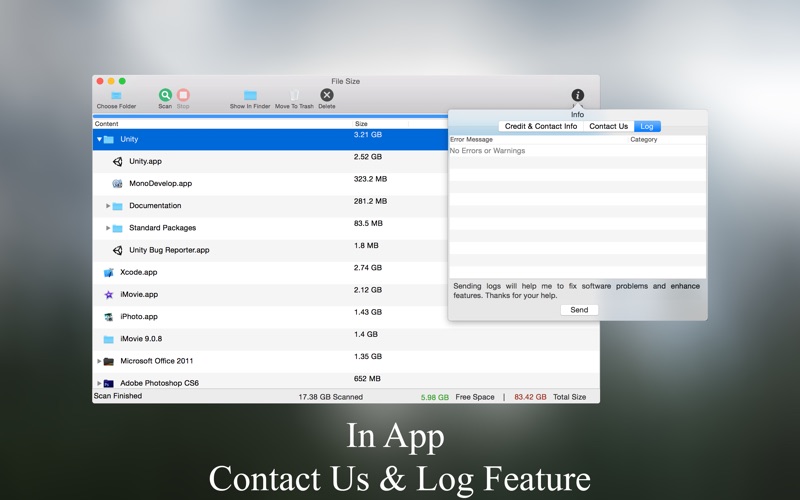
Task: Click the iMovie 9.0.8 folder icon
Action: click(108, 339)
